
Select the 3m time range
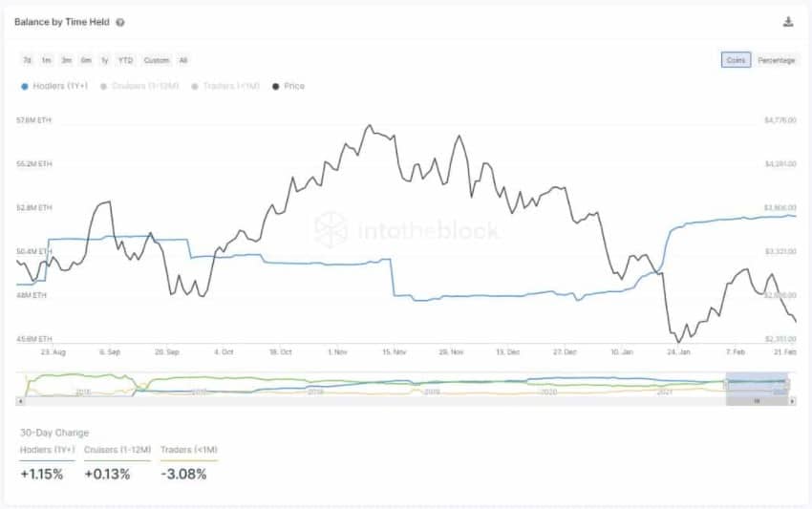coord(66,60)
